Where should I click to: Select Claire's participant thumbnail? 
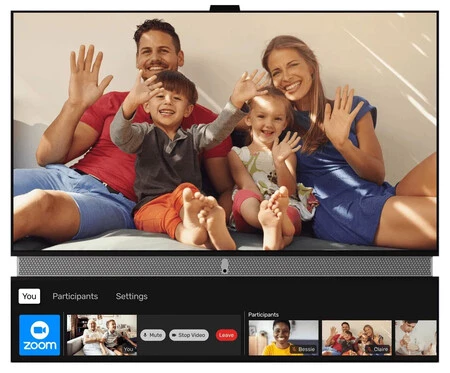tap(357, 338)
